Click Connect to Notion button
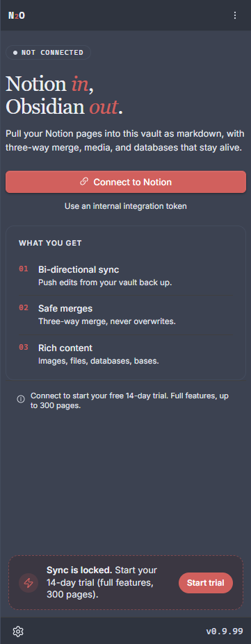 click(x=125, y=182)
